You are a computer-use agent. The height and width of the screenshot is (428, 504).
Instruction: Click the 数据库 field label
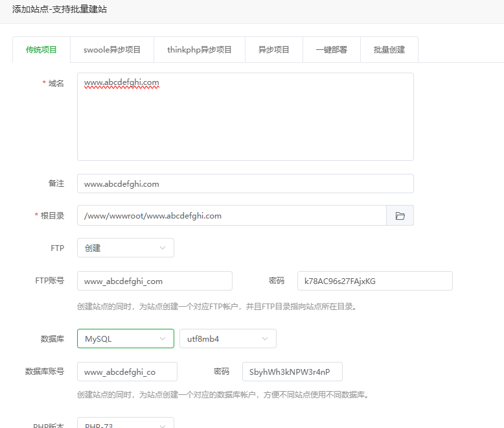tap(52, 339)
